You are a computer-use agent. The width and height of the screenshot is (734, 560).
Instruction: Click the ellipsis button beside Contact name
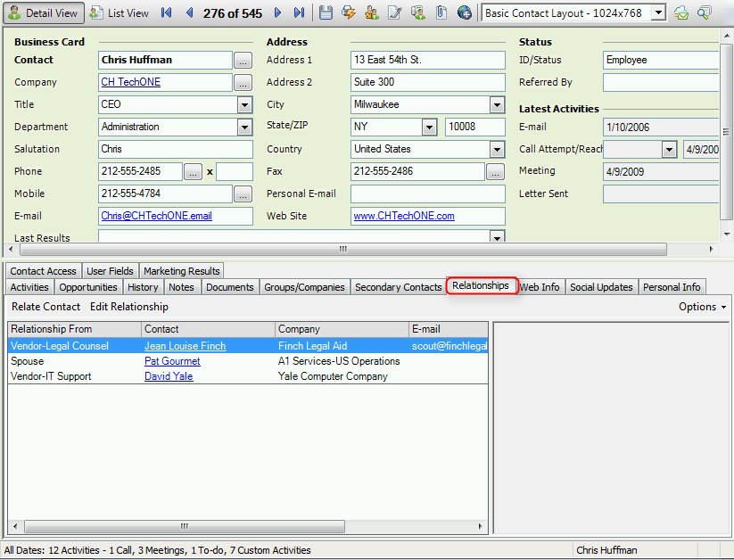click(243, 60)
